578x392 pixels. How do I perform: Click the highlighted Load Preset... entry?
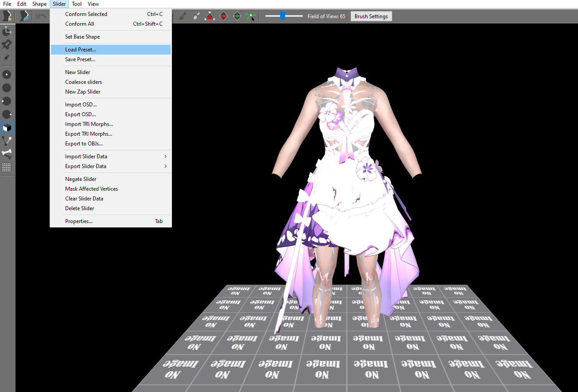(x=111, y=50)
